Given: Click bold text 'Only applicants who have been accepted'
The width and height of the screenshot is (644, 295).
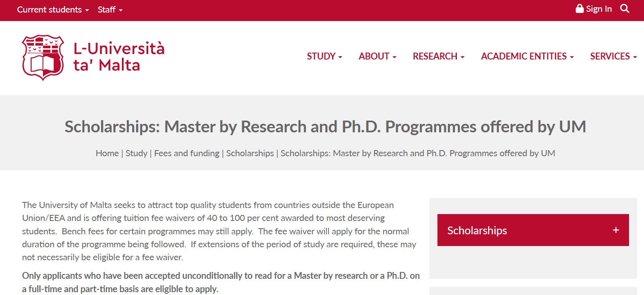Looking at the screenshot, I should [221, 282].
